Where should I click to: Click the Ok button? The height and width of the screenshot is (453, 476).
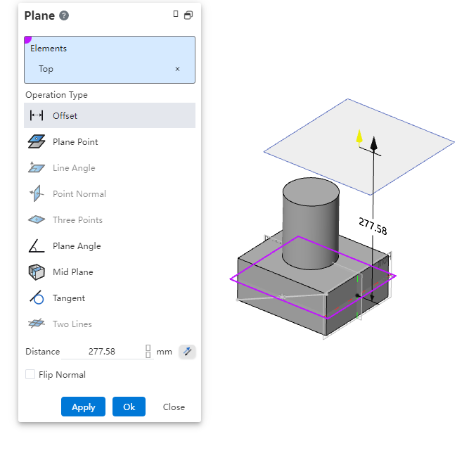point(129,407)
